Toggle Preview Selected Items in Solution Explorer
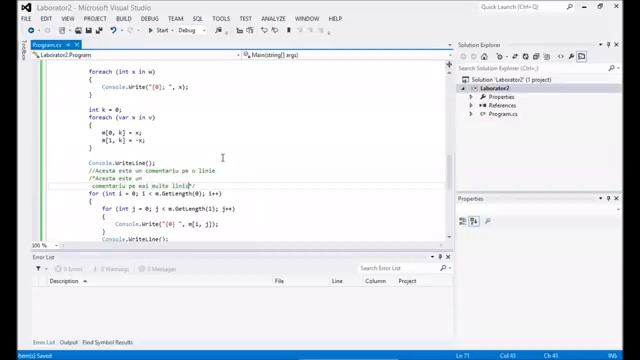Screen dimensions: 640x360 pos(582,57)
